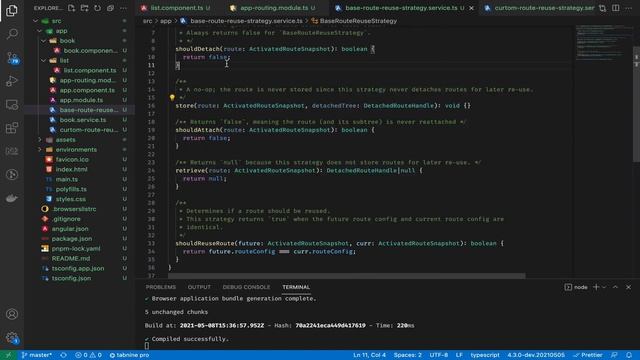Click master branch in status bar
Viewport: 640px width, 360px height.
(37, 355)
